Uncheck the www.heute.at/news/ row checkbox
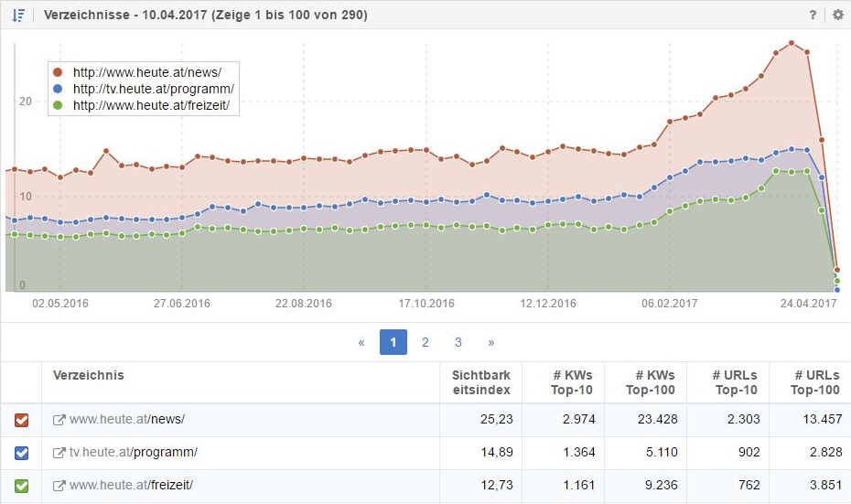Screen dimensions: 851x504 tap(21, 420)
